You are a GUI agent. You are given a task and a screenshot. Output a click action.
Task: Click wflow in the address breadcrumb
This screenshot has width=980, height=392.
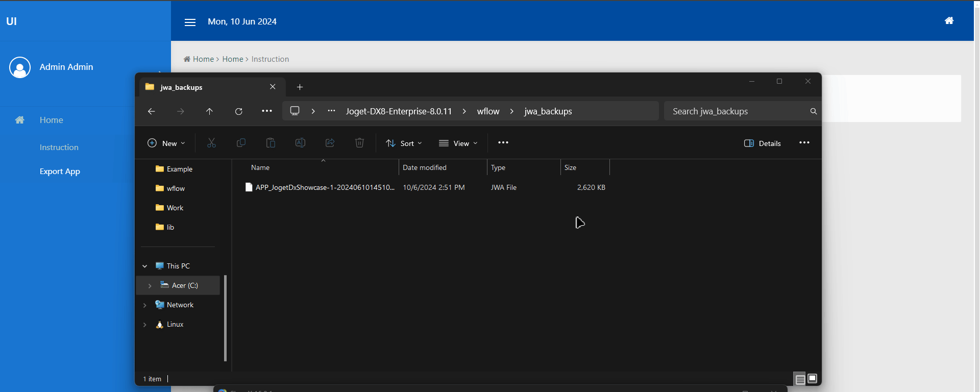(488, 111)
